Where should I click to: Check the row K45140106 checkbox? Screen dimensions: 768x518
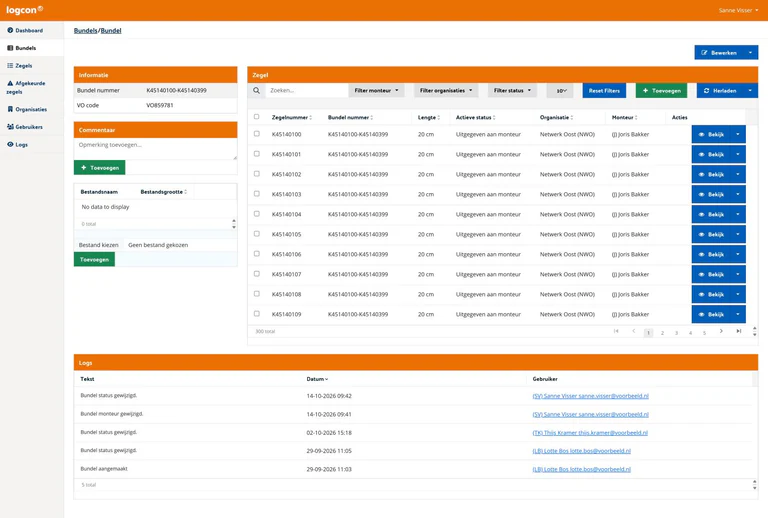pos(257,254)
